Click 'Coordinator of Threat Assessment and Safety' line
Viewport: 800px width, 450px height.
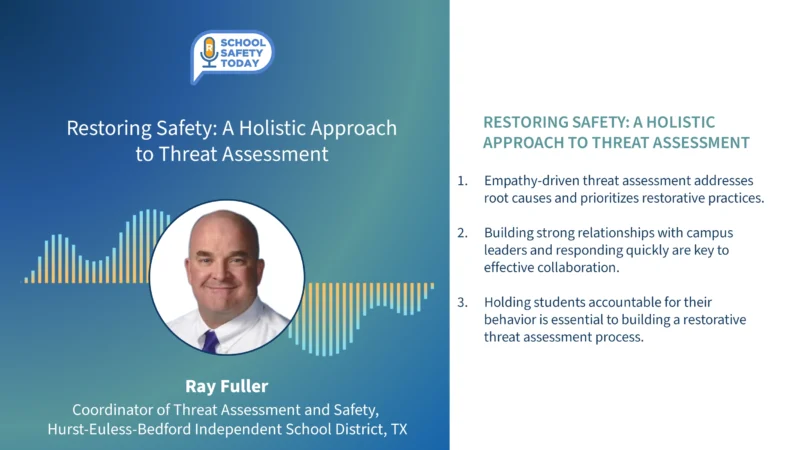[x=226, y=410]
